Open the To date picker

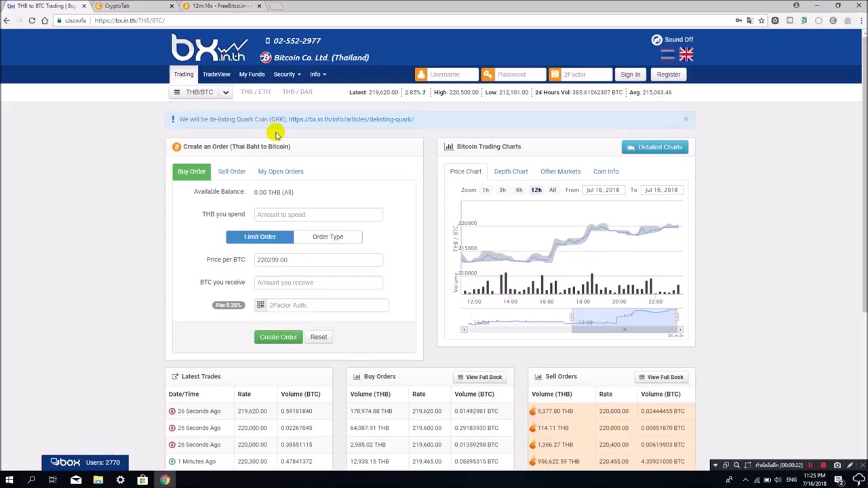[661, 190]
